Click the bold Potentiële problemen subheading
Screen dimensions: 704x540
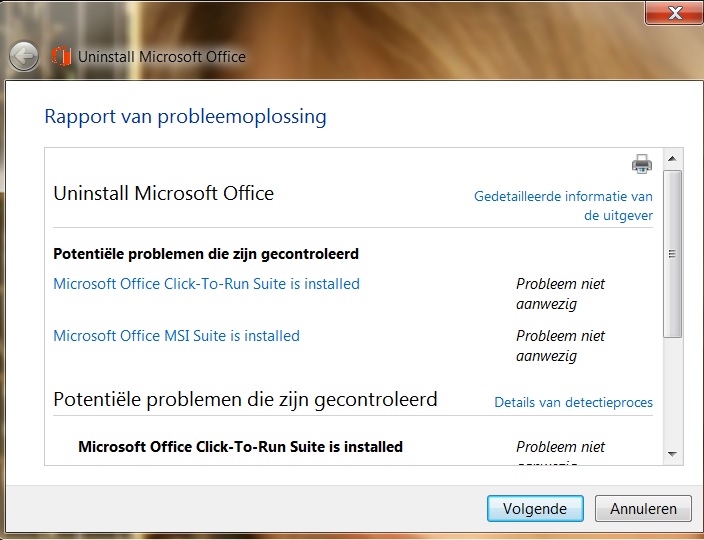coord(205,254)
